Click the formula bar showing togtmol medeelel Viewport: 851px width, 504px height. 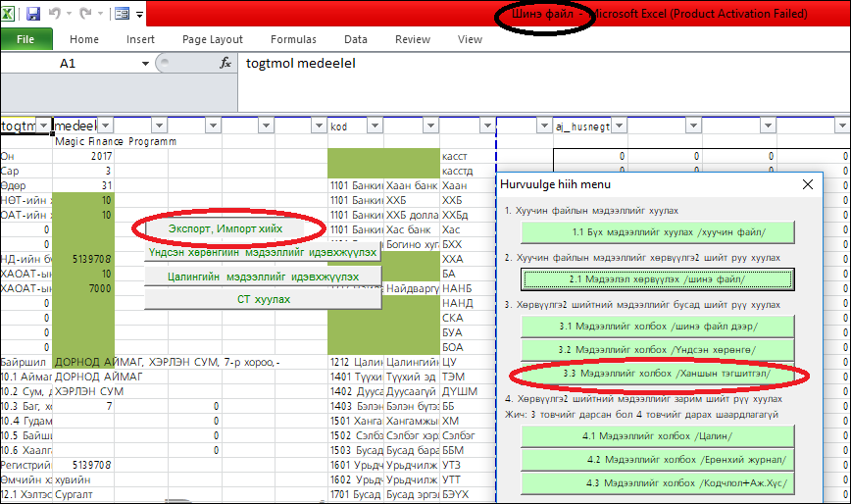(539, 63)
